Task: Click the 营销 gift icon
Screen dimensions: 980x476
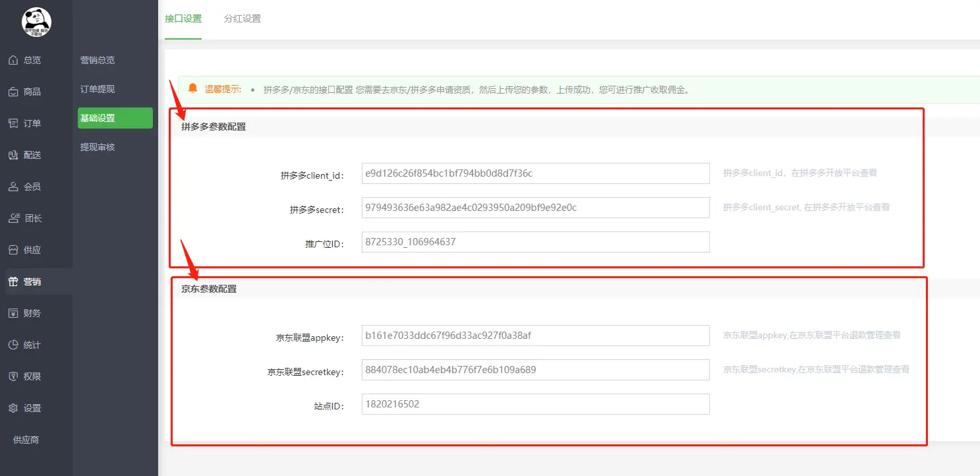Action: click(x=13, y=282)
